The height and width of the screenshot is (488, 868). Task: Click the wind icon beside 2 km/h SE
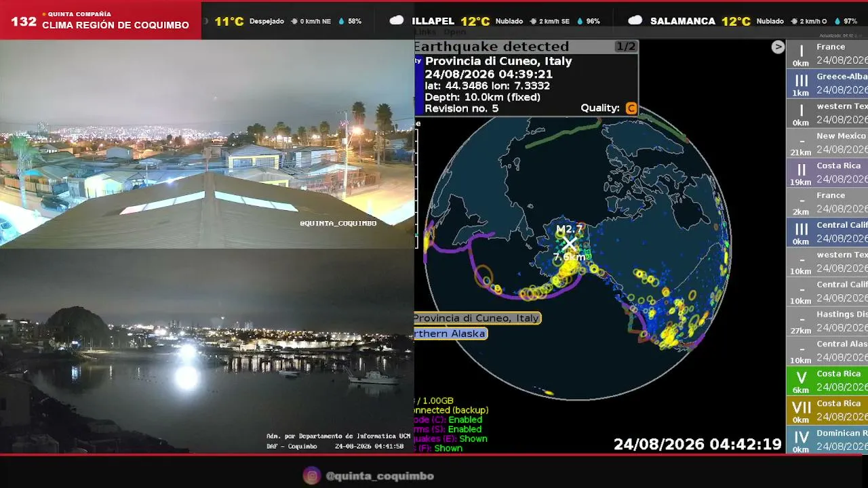click(534, 21)
